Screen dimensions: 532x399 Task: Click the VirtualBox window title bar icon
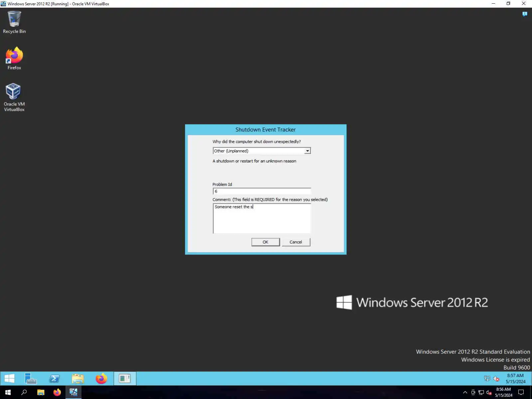(x=3, y=4)
